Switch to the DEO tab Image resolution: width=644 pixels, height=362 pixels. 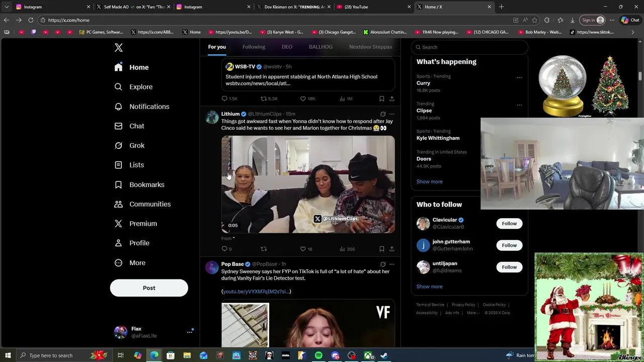click(x=287, y=47)
